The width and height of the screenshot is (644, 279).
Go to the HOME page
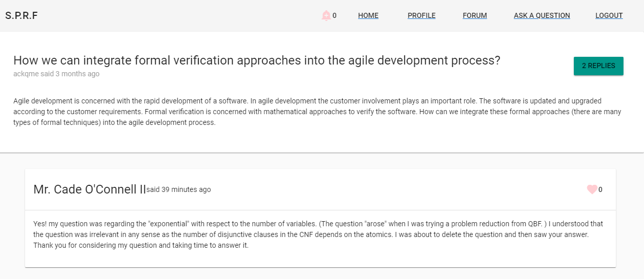[x=368, y=16]
